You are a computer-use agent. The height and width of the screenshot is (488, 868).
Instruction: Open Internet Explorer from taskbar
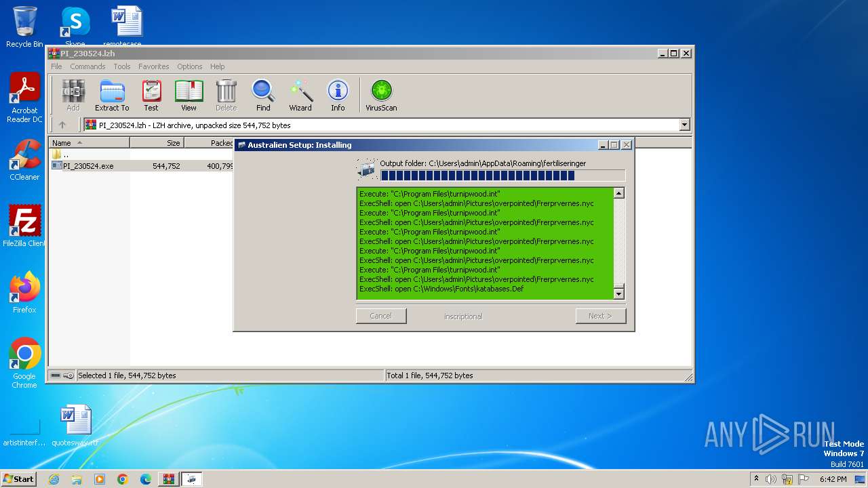coord(54,479)
